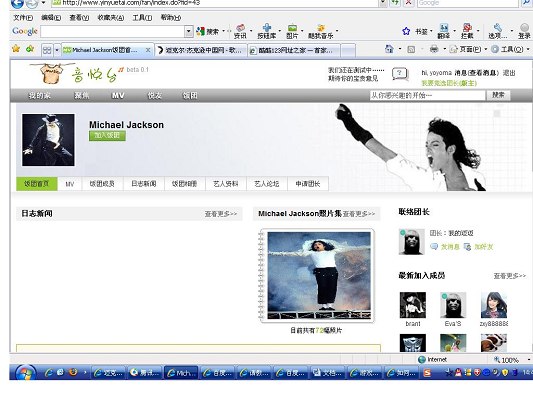Click the 登录 sign-in icon on toolbar

tap(524, 31)
